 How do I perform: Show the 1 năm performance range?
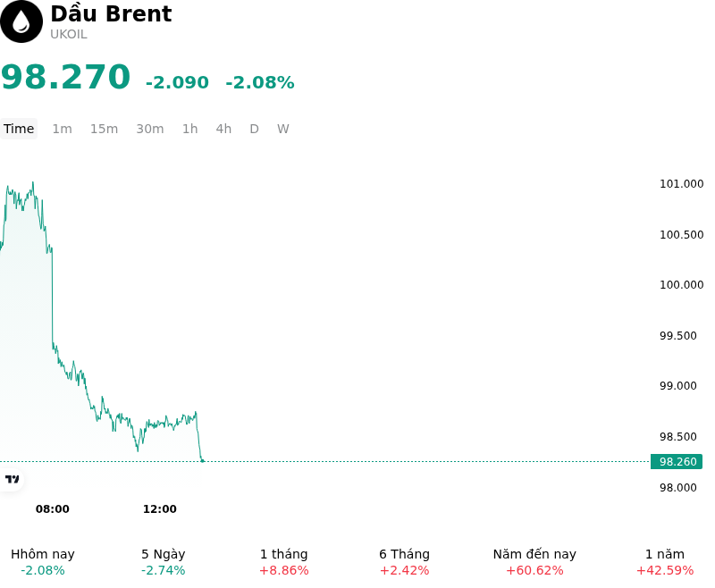pyautogui.click(x=665, y=562)
